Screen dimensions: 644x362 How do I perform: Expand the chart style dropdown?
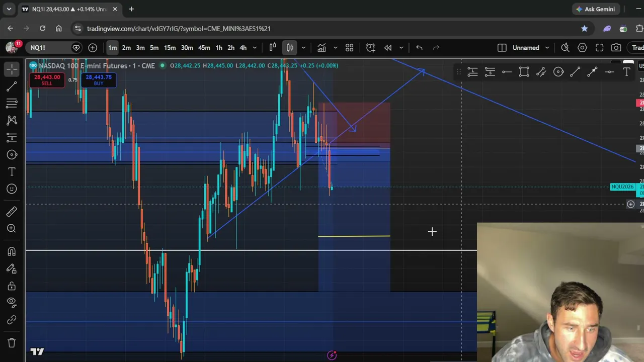coord(303,48)
